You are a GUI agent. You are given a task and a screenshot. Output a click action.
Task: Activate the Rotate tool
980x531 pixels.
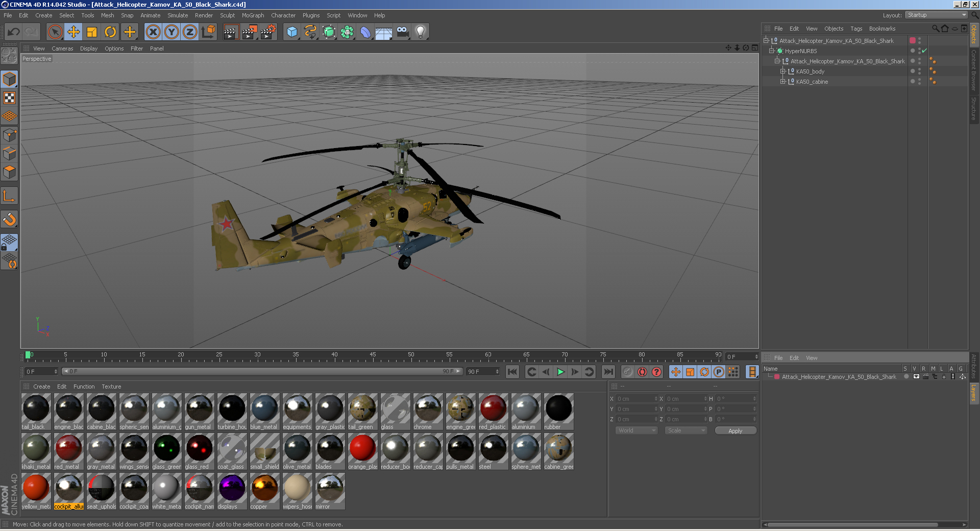click(x=110, y=32)
